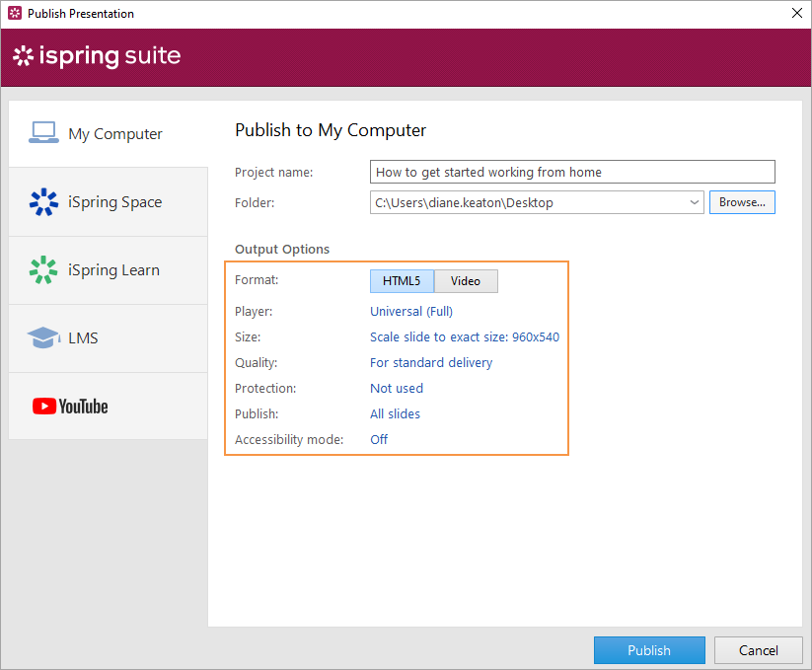Screen dimensions: 812x670
Task: Click the Publish Presentation title bar app icon
Action: tap(15, 14)
